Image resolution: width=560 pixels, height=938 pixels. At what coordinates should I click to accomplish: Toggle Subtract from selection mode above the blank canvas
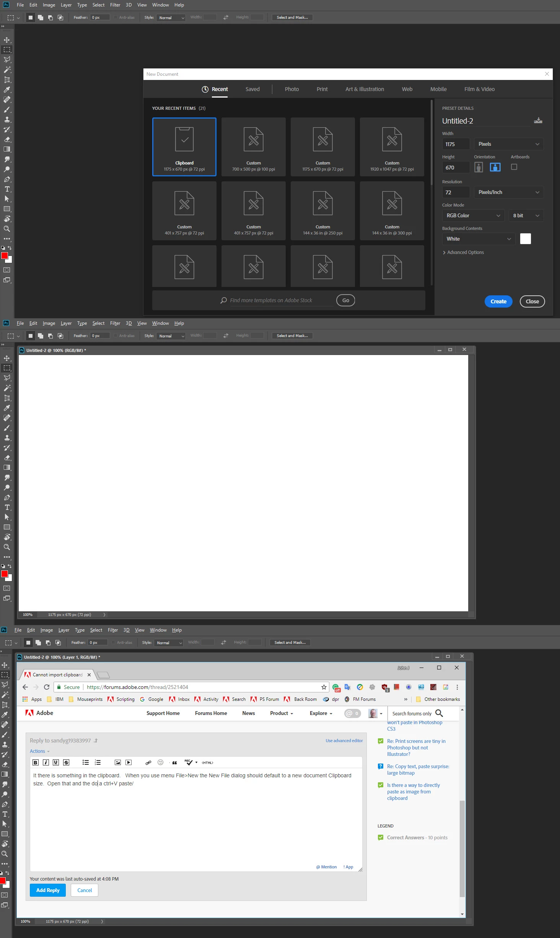(x=50, y=336)
